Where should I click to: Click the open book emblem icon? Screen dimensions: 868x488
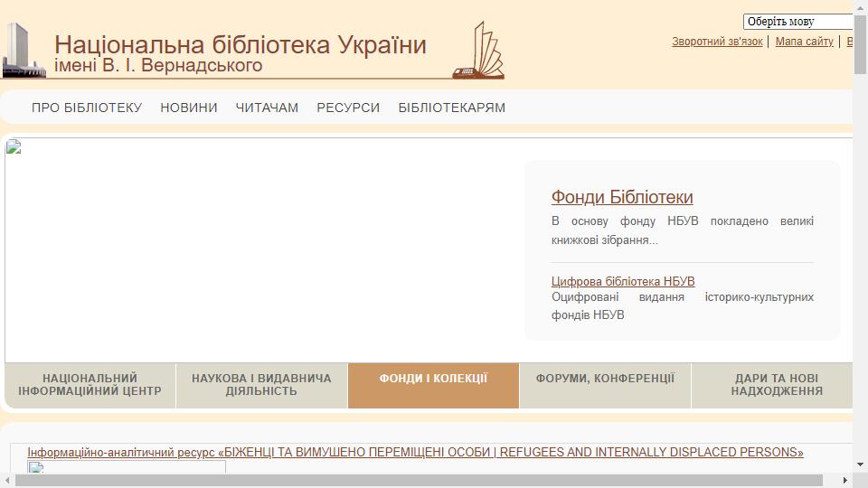[x=478, y=50]
